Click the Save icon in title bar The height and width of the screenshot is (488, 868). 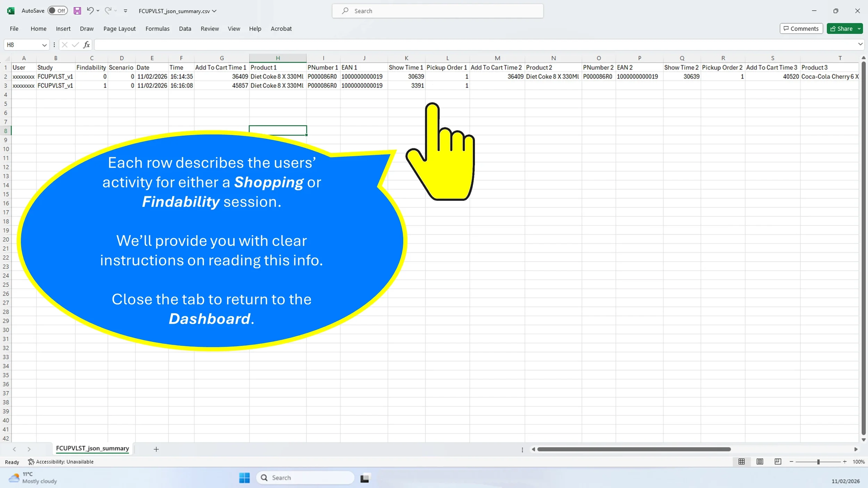(77, 11)
